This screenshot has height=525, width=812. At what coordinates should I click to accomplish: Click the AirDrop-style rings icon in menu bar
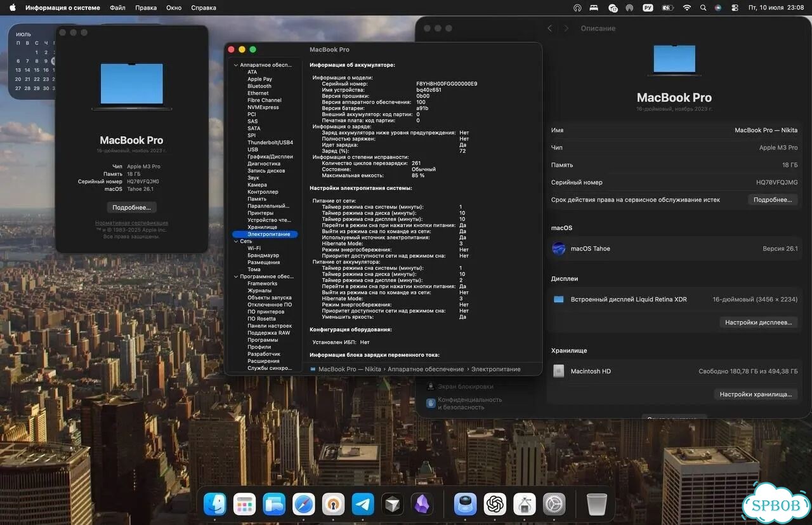tap(629, 8)
